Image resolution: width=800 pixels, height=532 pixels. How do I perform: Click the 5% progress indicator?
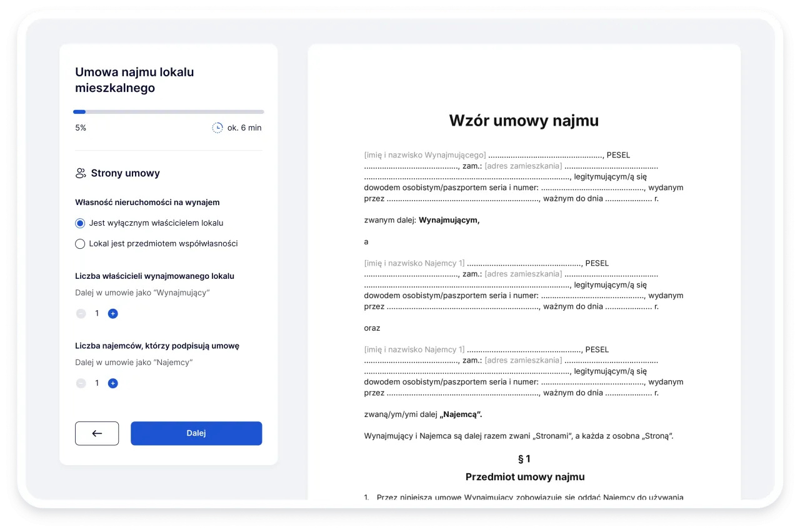(x=81, y=127)
